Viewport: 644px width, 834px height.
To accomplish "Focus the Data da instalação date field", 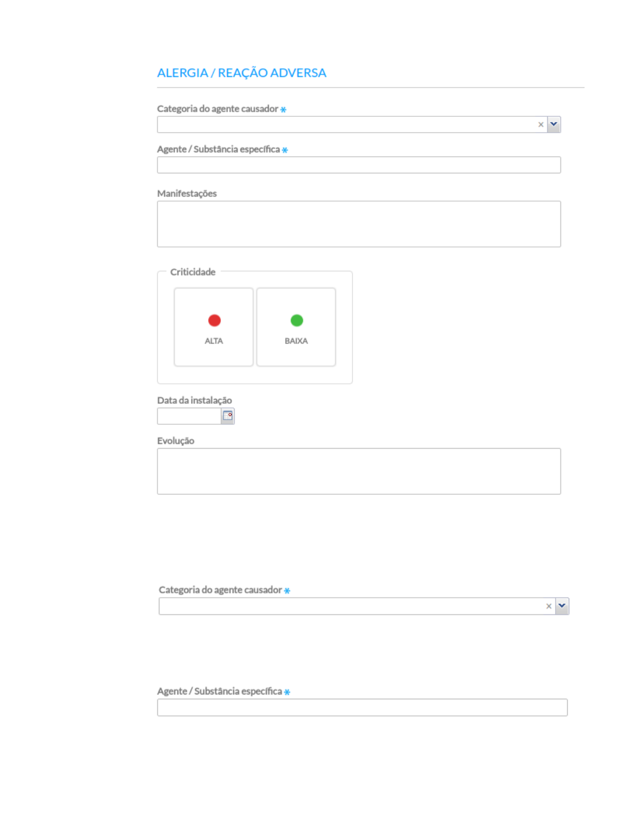I will [x=189, y=416].
